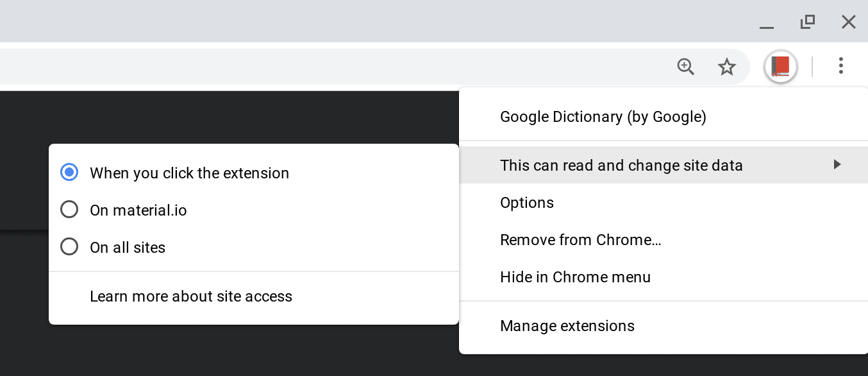Click the restore window icon
The width and height of the screenshot is (868, 376).
click(x=807, y=21)
